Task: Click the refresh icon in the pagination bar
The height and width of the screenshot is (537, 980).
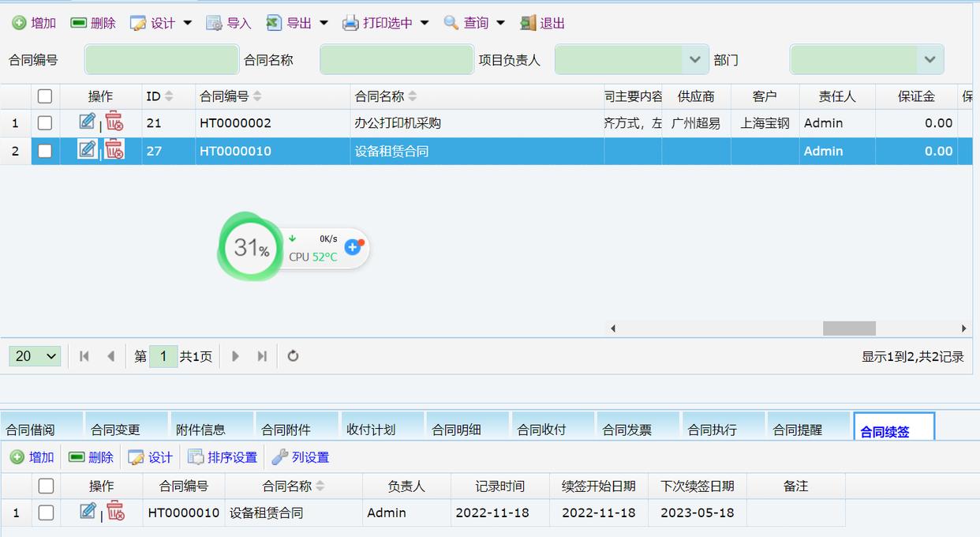Action: [293, 356]
